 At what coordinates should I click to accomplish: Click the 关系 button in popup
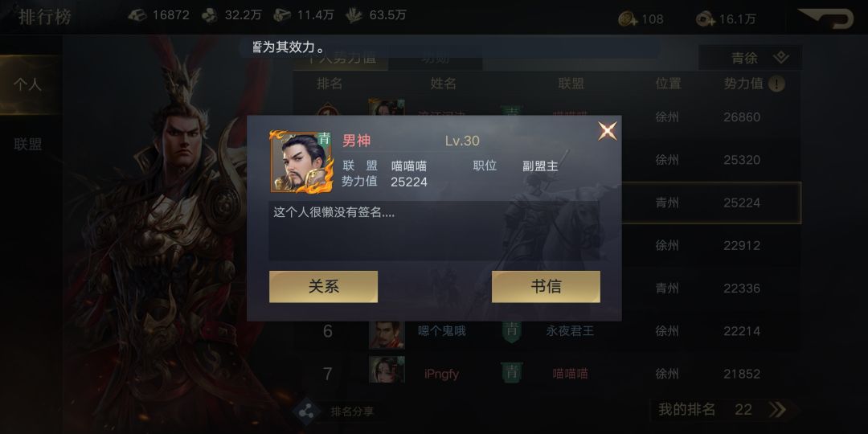[x=323, y=287]
